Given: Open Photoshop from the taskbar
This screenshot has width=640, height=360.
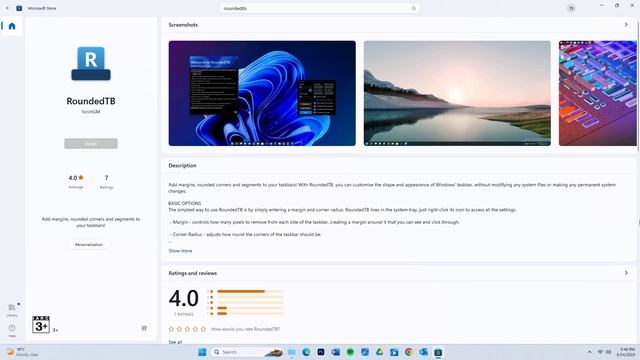Looking at the screenshot, I should click(x=321, y=352).
